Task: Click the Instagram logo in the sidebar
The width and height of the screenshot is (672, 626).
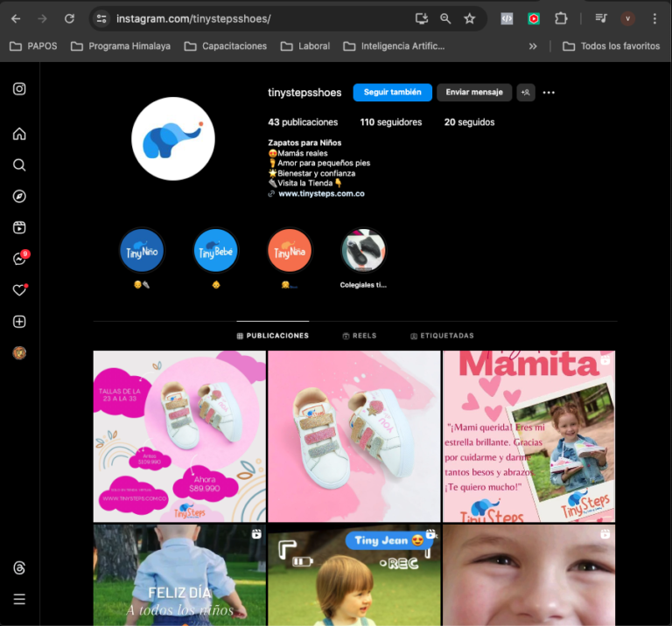Action: coord(19,88)
